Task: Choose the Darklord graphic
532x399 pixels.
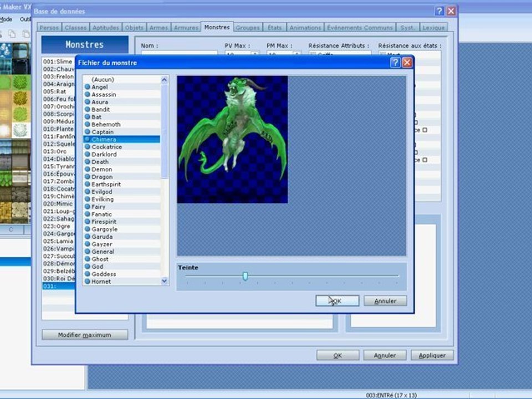Action: pyautogui.click(x=122, y=154)
